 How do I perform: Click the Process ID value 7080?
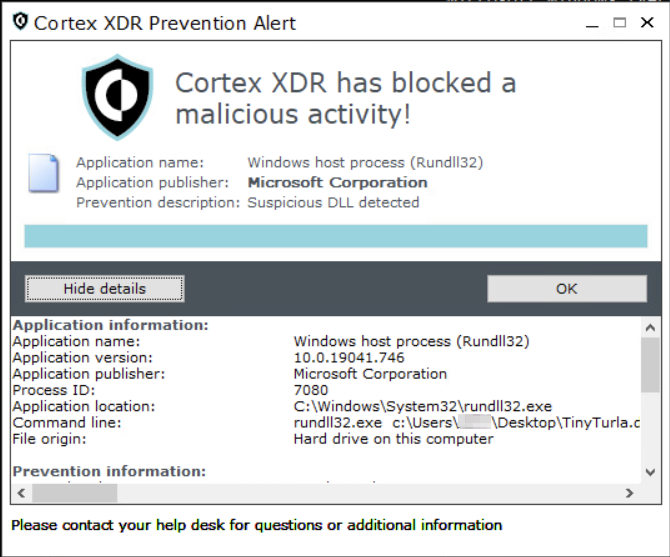(311, 390)
